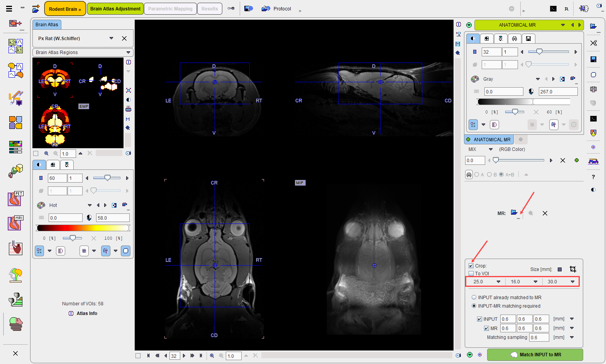This screenshot has width=606, height=364.
Task: Open the color table editor palette icon for Gray
Action: pyautogui.click(x=475, y=79)
